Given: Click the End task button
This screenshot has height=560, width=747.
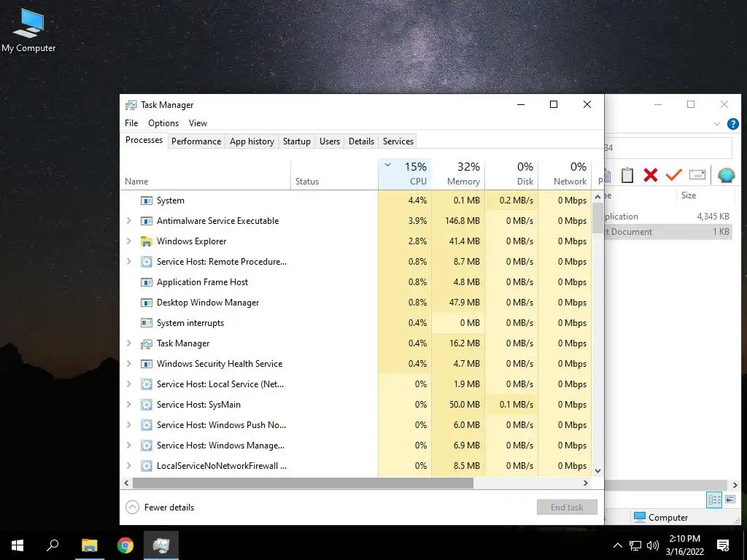Looking at the screenshot, I should [x=567, y=507].
